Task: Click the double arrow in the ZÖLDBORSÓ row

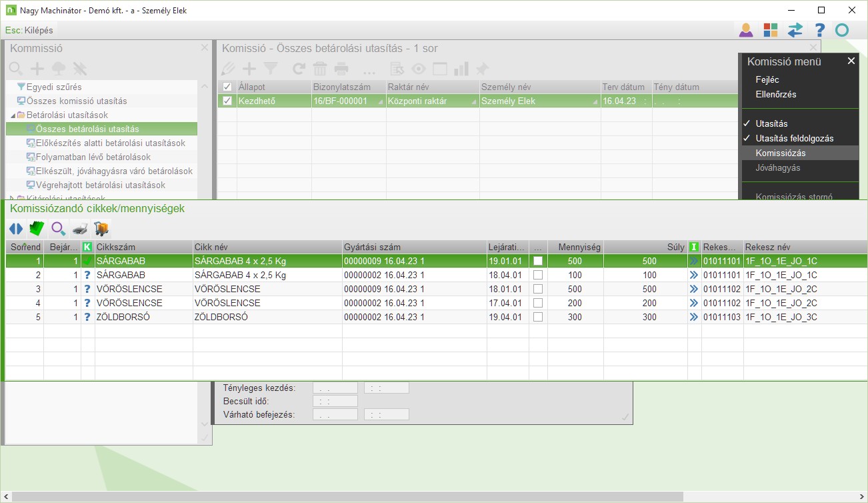Action: pyautogui.click(x=694, y=317)
